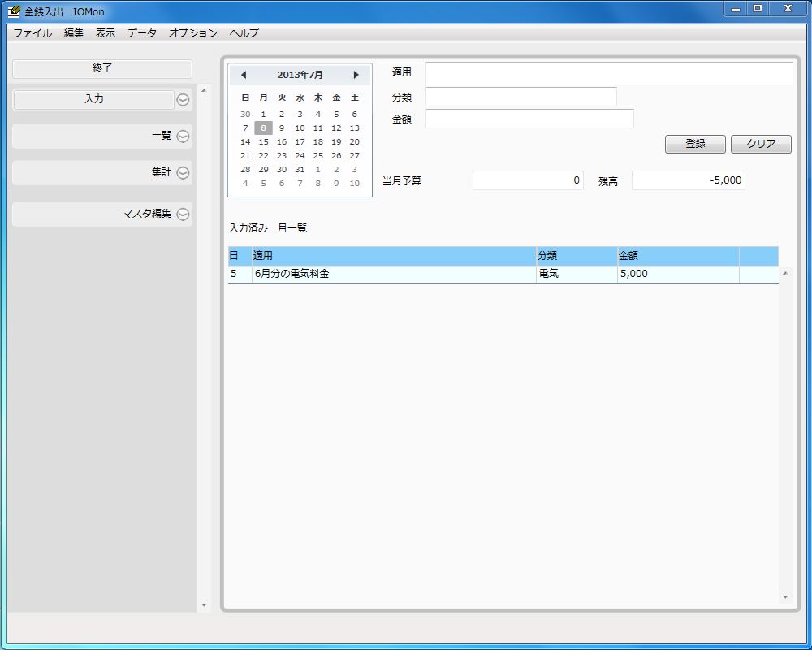The height and width of the screenshot is (650, 812).
Task: Select July 5 in the calendar
Action: pos(336,114)
